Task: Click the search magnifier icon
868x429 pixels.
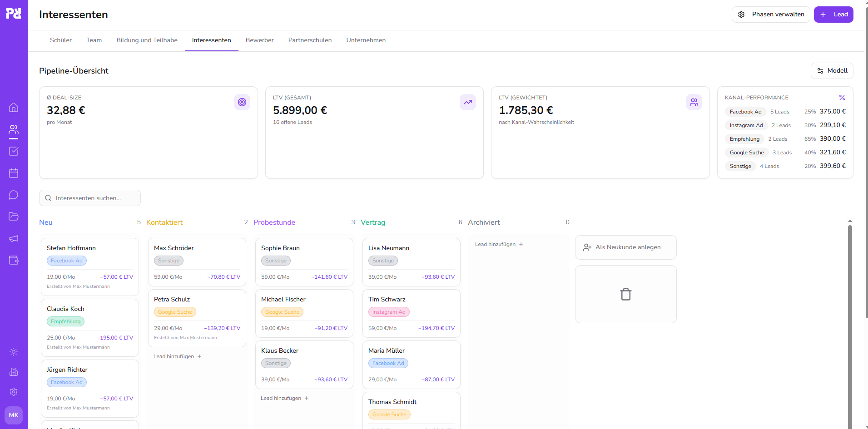Action: [x=48, y=198]
